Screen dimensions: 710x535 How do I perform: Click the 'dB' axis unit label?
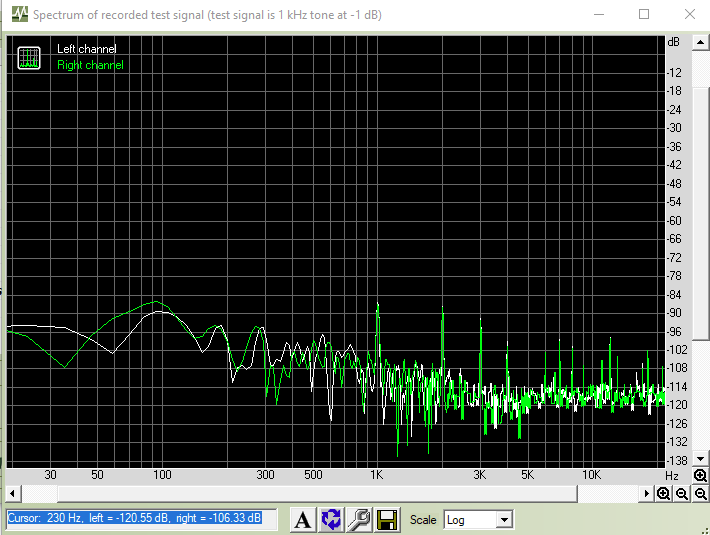(x=674, y=42)
